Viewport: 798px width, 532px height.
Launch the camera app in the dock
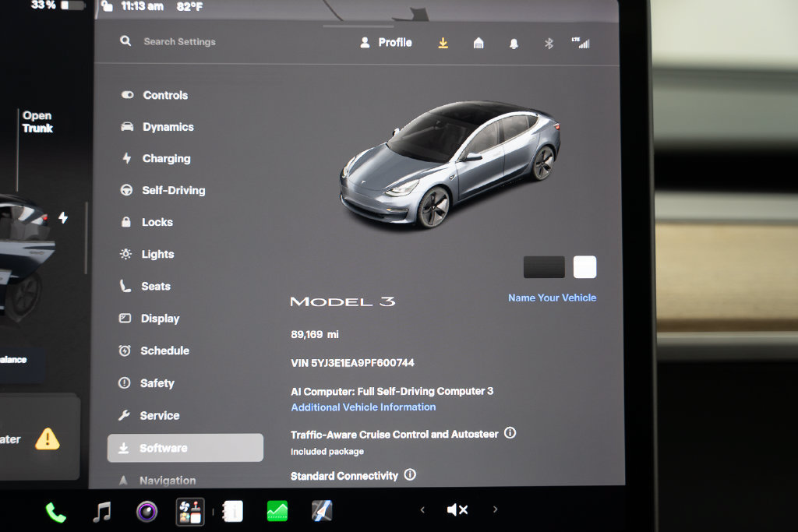147,511
